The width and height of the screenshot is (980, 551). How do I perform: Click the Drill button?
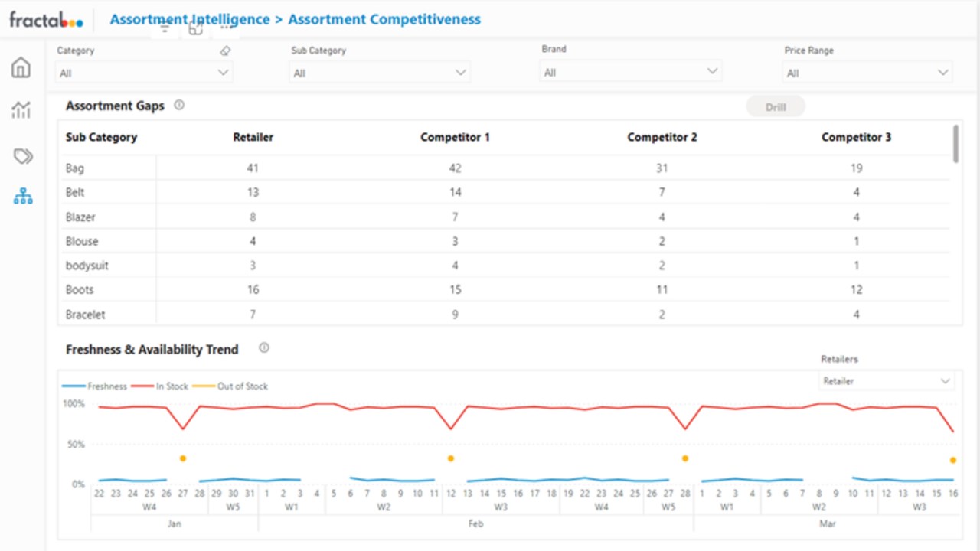[776, 107]
